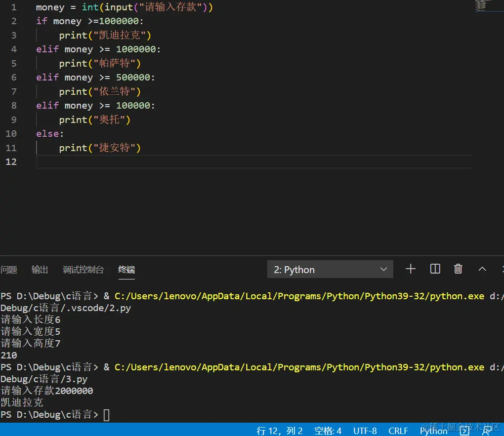Screen dimensions: 504x436
Task: Click terminal path Debug/c语言/3.py
Action: pyautogui.click(x=43, y=379)
